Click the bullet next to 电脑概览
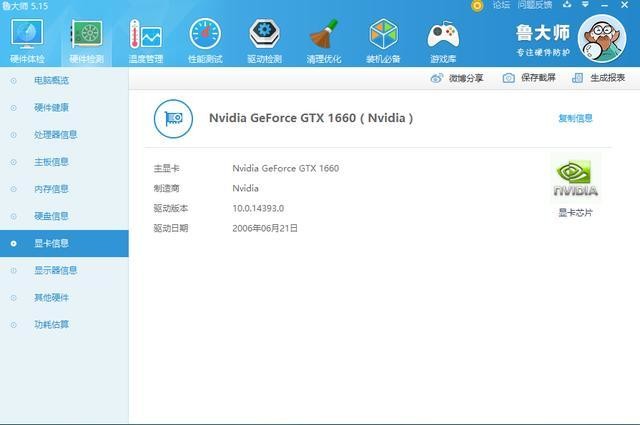 click(x=13, y=81)
